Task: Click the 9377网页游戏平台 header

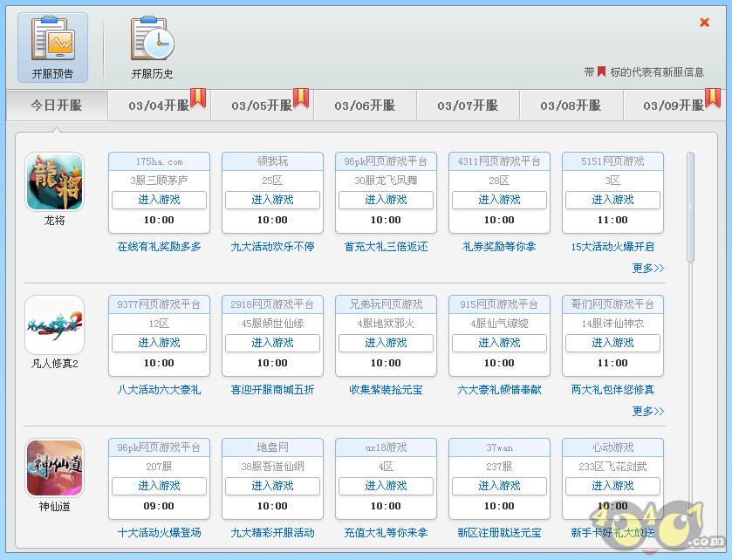Action: click(x=159, y=304)
